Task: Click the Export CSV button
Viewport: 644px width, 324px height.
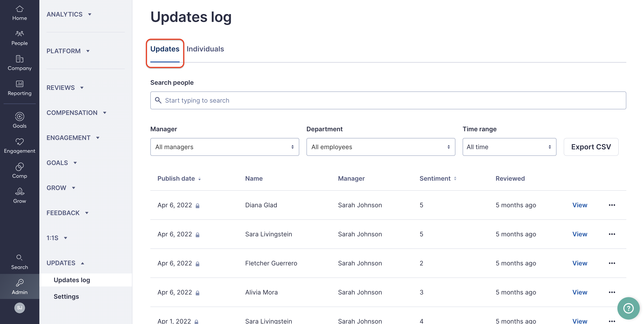Action: coord(591,147)
